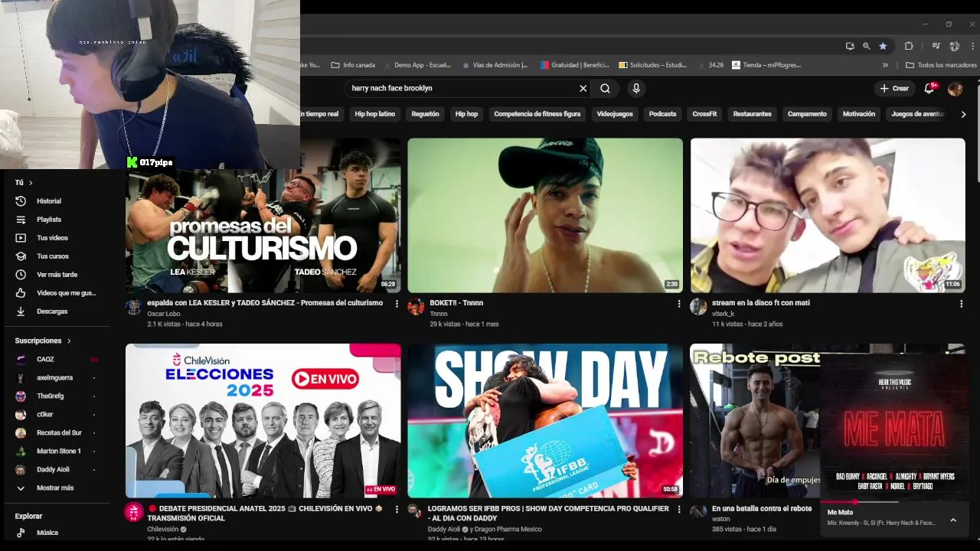980x551 pixels.
Task: Open Chrome extensions puzzle icon
Action: pyautogui.click(x=909, y=46)
